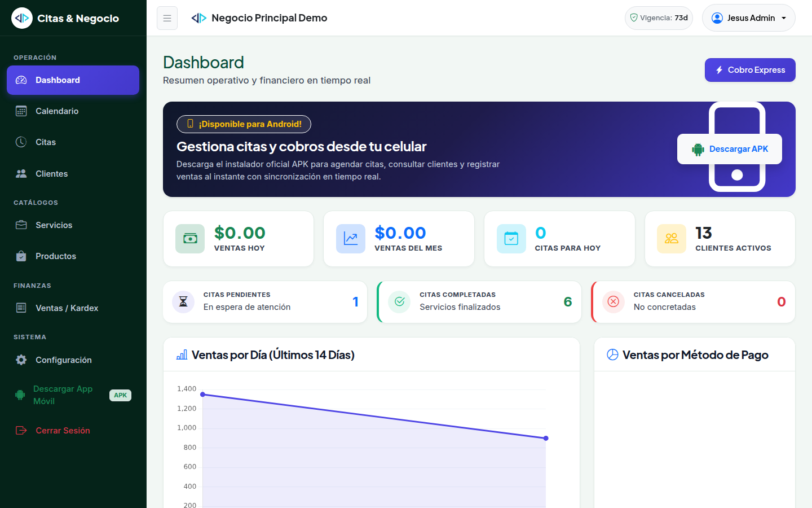This screenshot has height=508, width=812.
Task: Click the Citas & Negocio logo icon
Action: tap(22, 18)
